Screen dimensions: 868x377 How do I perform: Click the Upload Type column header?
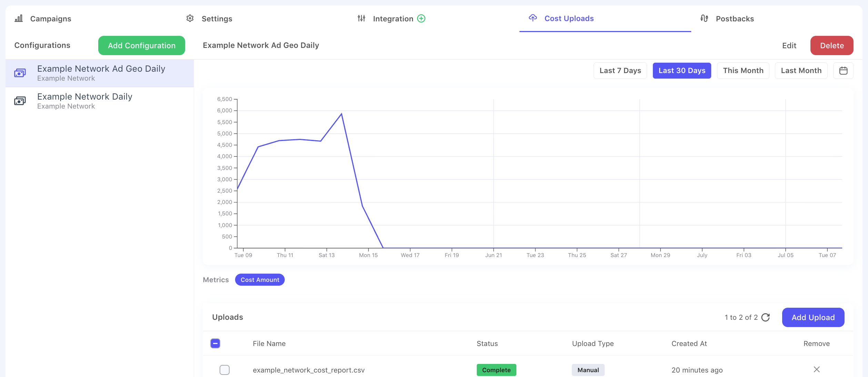tap(593, 344)
